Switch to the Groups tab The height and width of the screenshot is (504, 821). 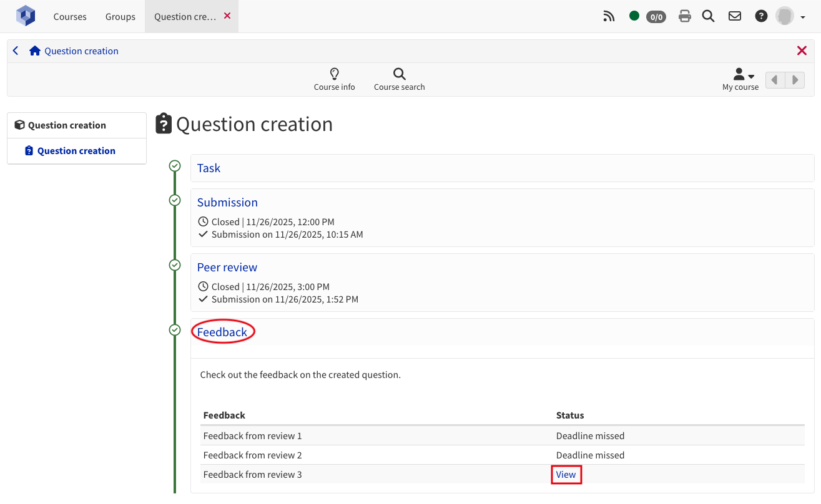[120, 16]
